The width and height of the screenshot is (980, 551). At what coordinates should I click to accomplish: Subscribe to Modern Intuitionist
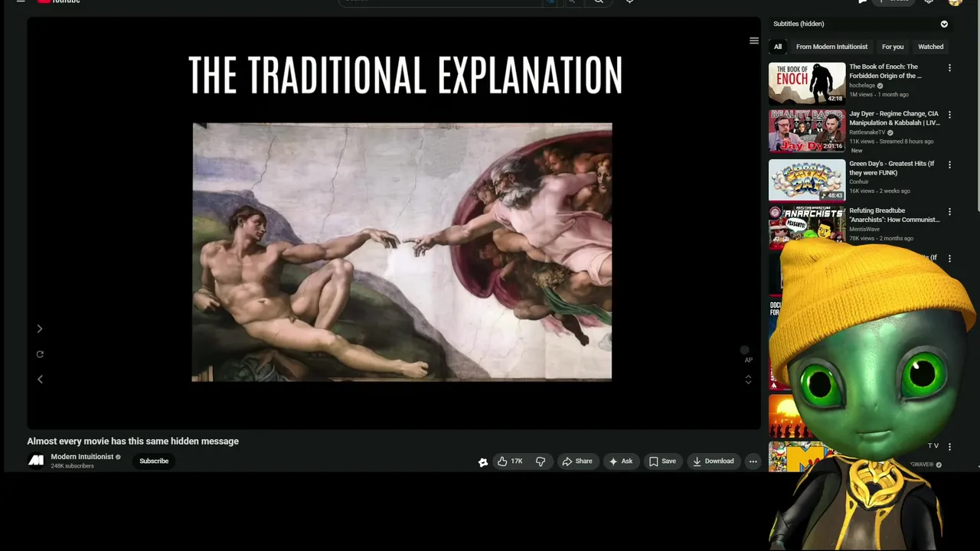154,461
